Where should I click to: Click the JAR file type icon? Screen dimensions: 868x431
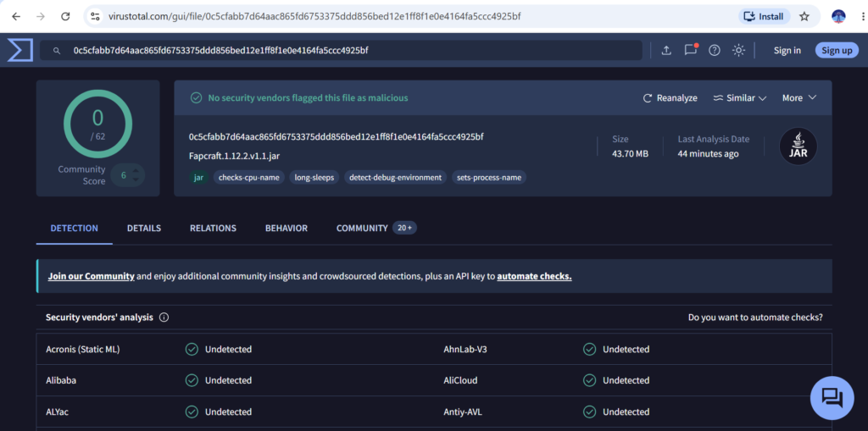pyautogui.click(x=798, y=146)
